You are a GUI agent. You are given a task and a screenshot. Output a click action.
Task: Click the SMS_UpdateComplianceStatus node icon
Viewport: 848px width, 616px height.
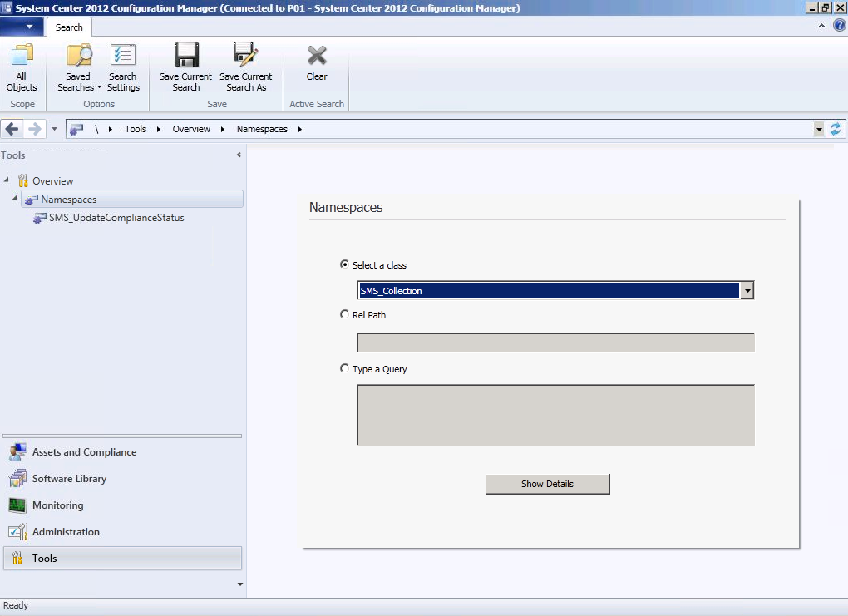click(39, 218)
